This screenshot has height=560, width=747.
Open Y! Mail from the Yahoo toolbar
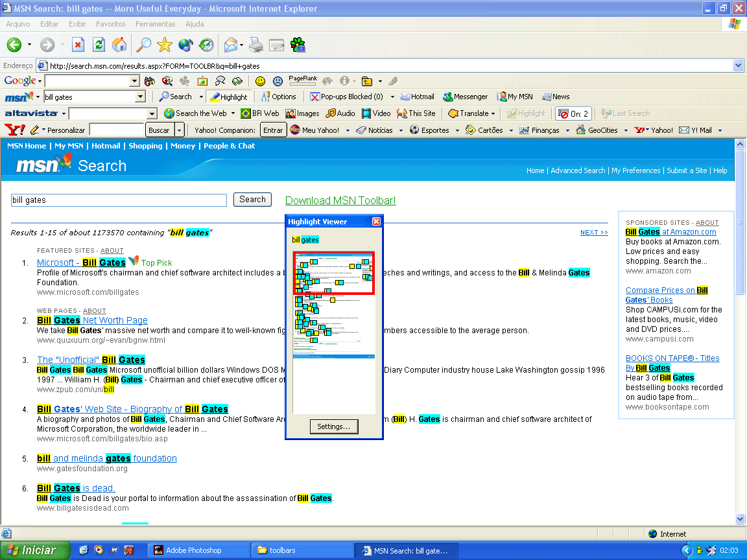(696, 130)
